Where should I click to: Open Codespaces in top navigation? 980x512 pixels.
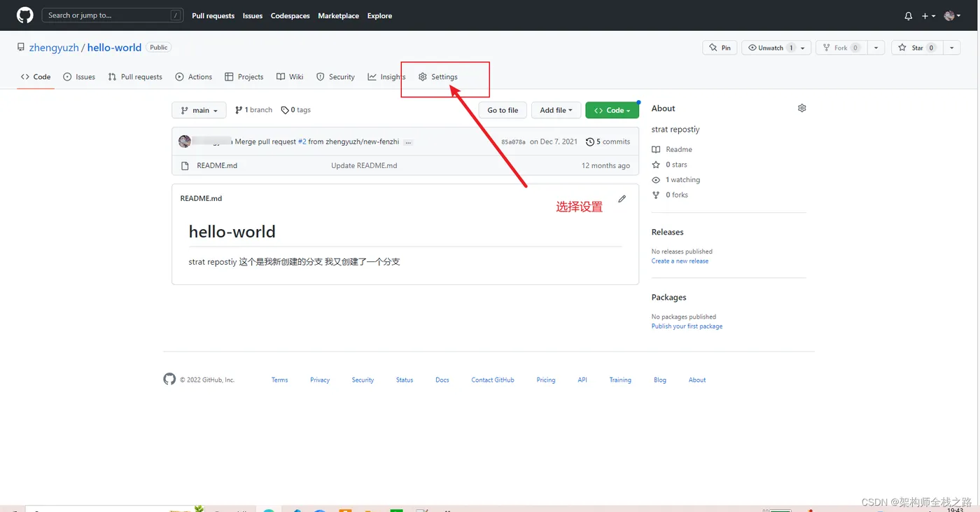click(x=290, y=15)
